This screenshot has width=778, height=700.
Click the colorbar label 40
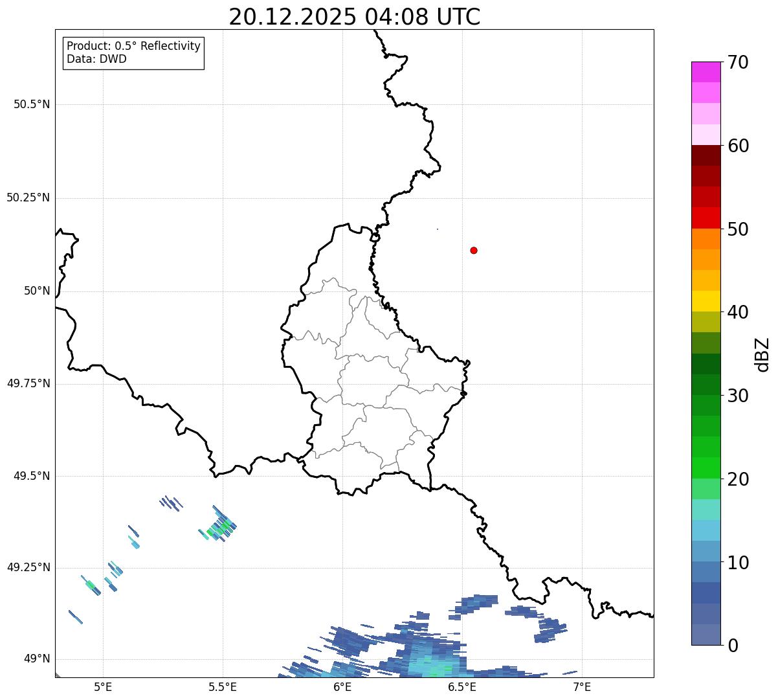pyautogui.click(x=738, y=312)
